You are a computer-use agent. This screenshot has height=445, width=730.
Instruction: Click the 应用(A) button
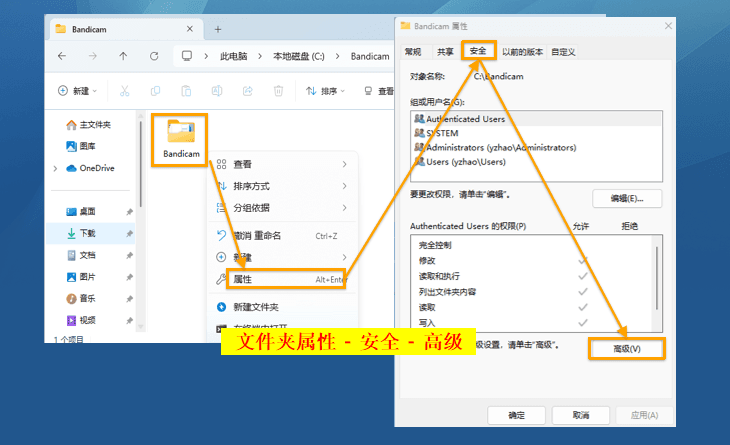(645, 415)
